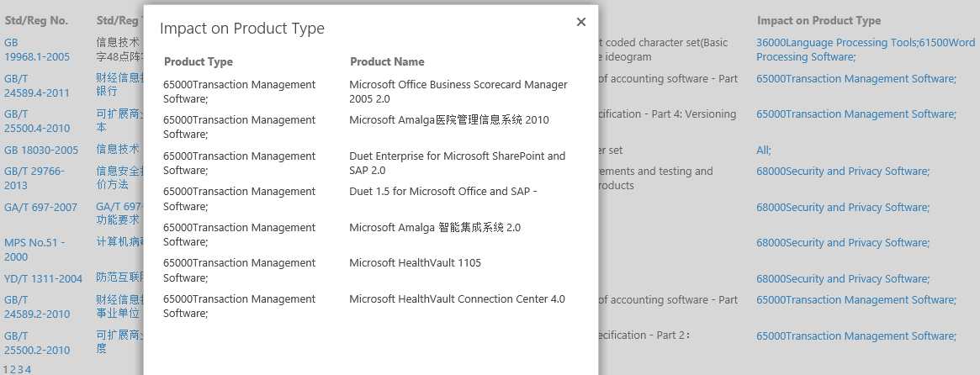Go to page 4 of the list
Viewport: 980px width, 375px height.
coord(27,369)
